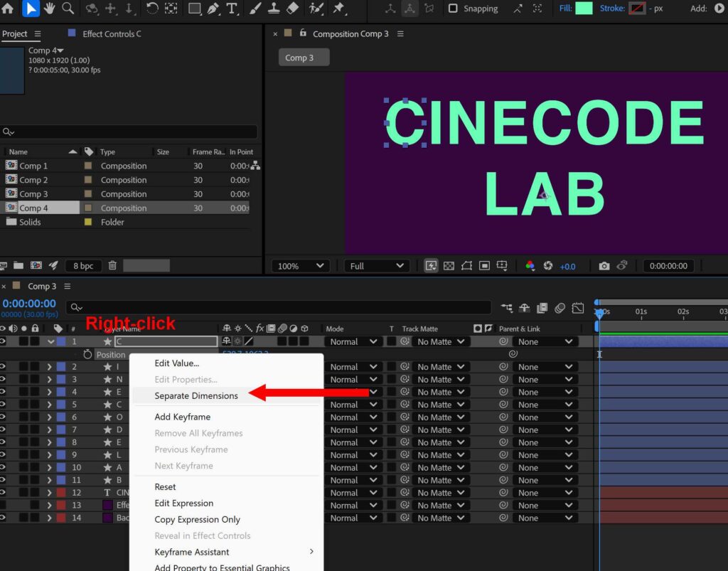The height and width of the screenshot is (571, 728).
Task: Click the yellow label of Solids folder
Action: 87,222
